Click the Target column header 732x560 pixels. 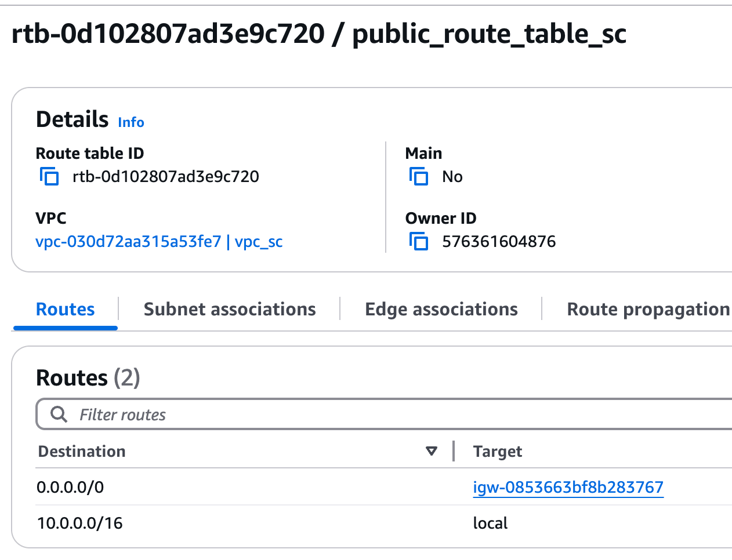[x=498, y=451]
